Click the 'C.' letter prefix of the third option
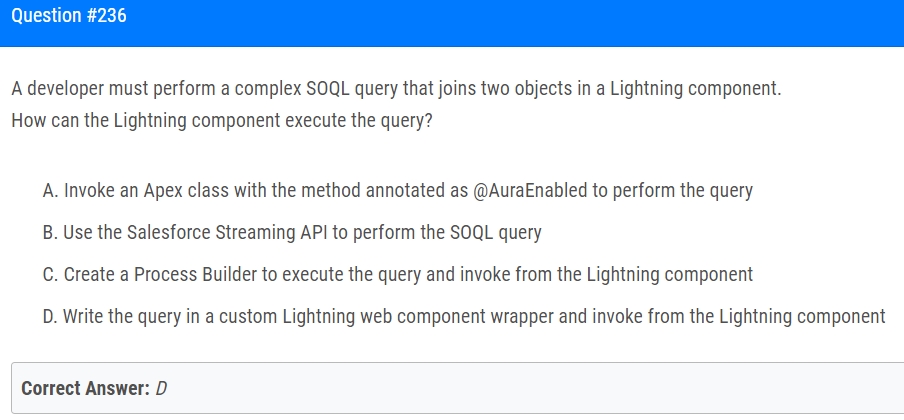This screenshot has width=904, height=420. point(51,275)
